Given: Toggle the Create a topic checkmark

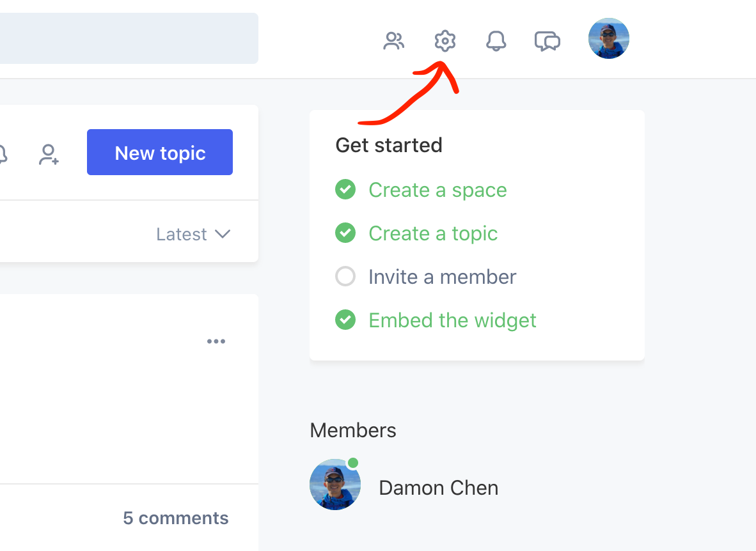Looking at the screenshot, I should 345,233.
